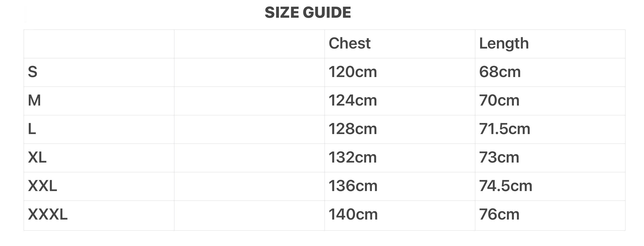Click the 71.5cm length cell
This screenshot has height=246, width=644.
505,129
